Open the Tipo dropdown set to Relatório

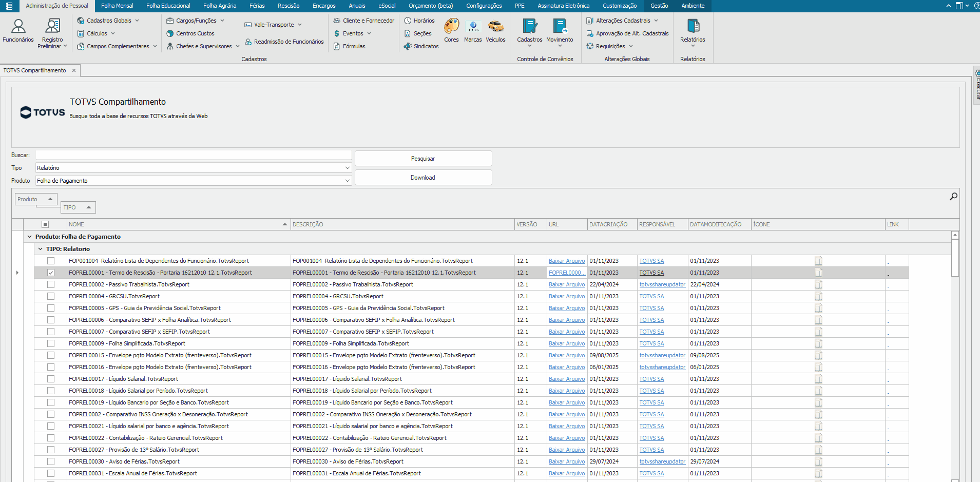[194, 168]
